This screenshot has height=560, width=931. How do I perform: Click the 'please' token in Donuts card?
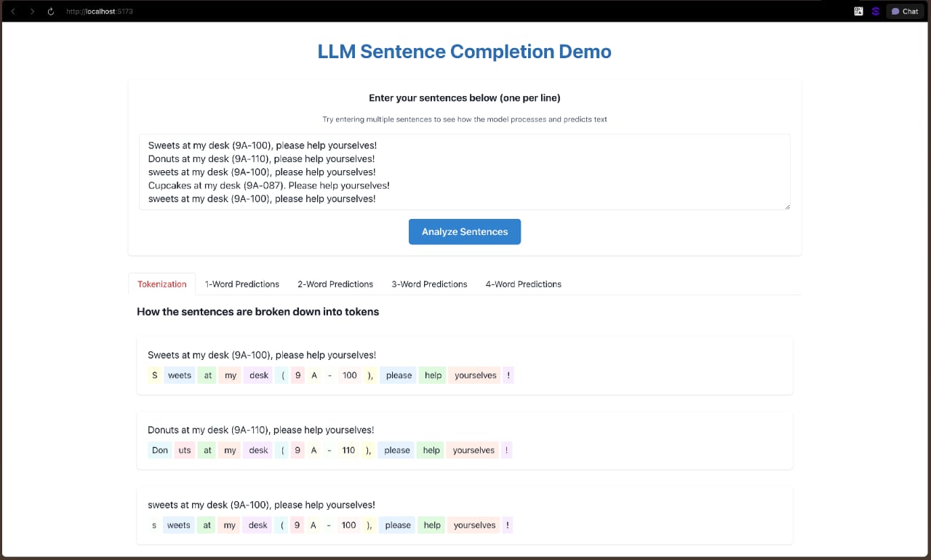point(397,450)
